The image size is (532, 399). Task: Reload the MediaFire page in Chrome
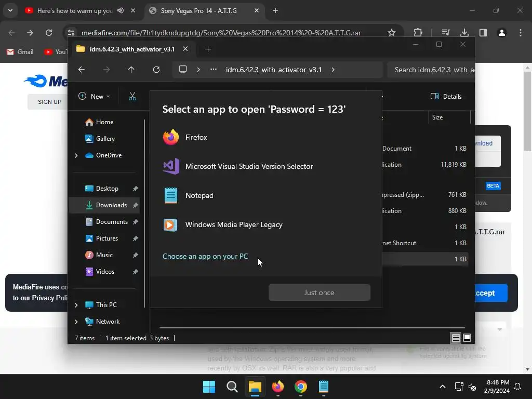49,33
